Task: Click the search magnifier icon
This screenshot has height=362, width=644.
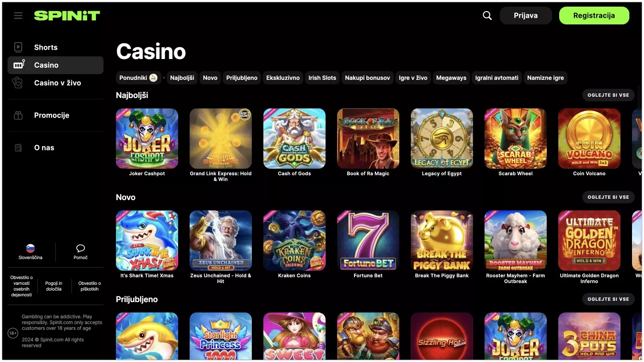Action: coord(487,16)
